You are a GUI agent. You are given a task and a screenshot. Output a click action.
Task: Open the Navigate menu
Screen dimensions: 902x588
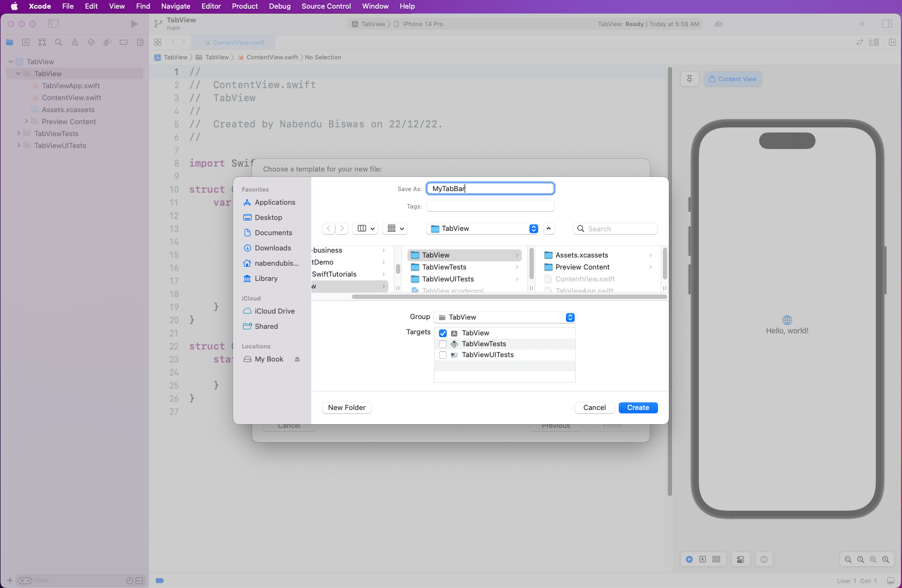176,7
